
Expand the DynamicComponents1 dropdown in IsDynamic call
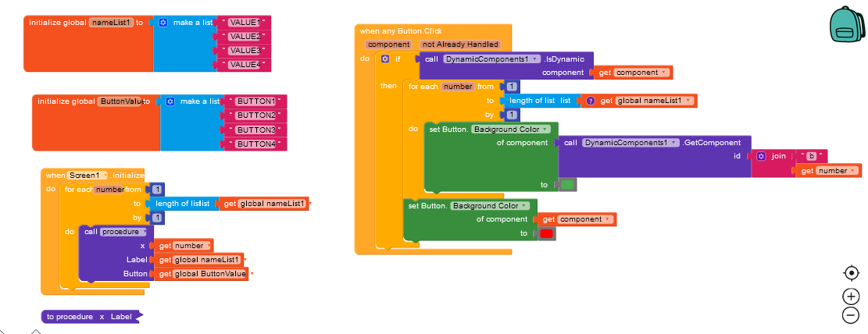491,59
